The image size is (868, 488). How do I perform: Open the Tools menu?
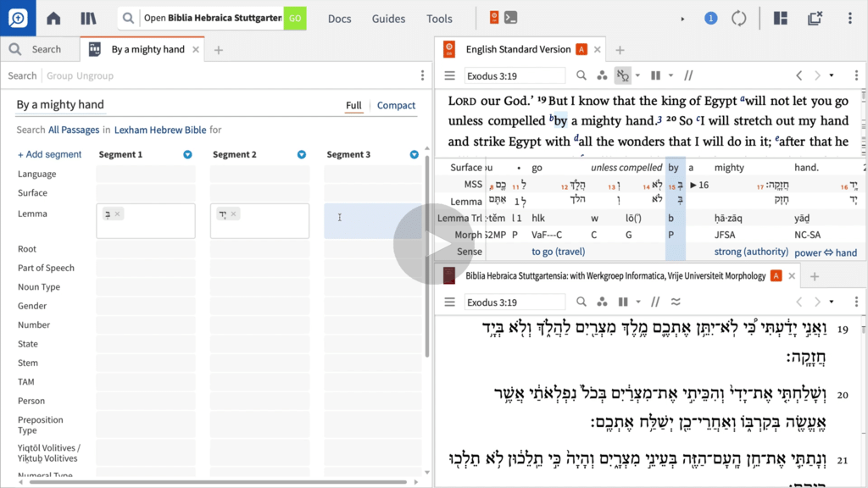pyautogui.click(x=439, y=19)
